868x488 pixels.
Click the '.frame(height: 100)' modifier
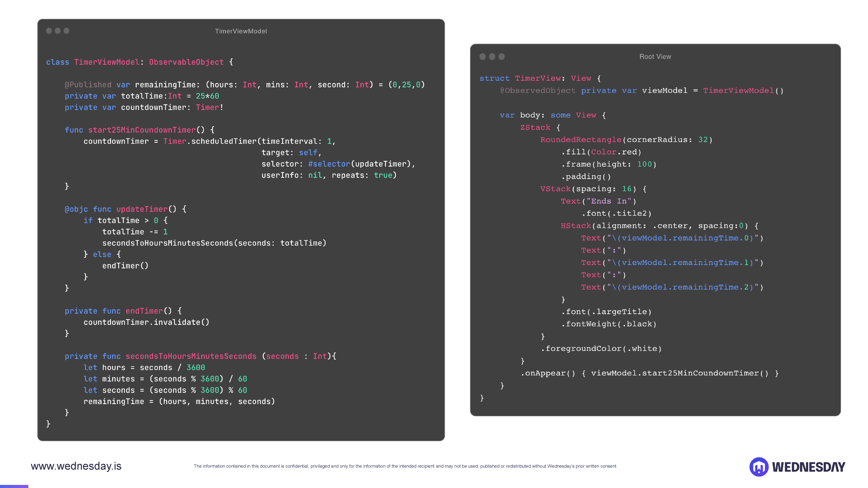pyautogui.click(x=609, y=164)
